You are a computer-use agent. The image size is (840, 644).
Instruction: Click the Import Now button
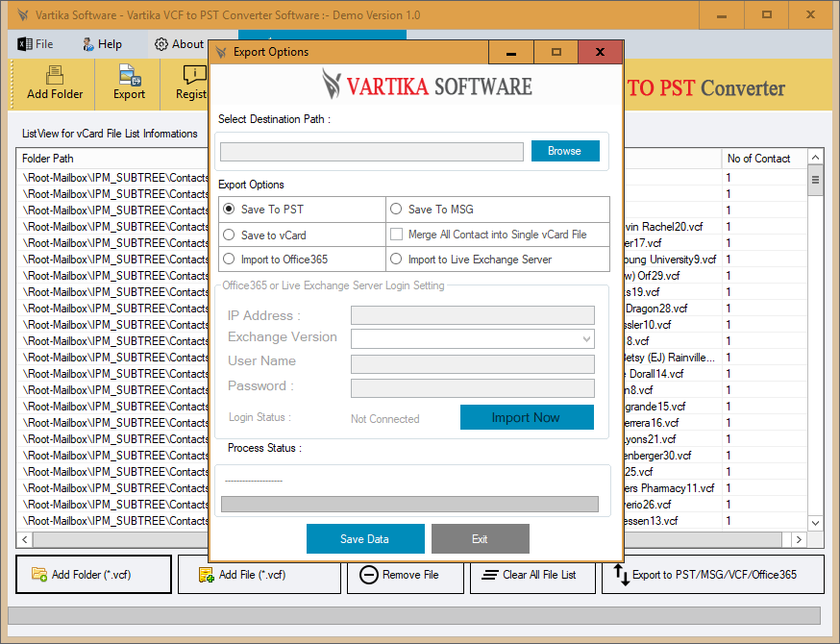click(x=527, y=417)
